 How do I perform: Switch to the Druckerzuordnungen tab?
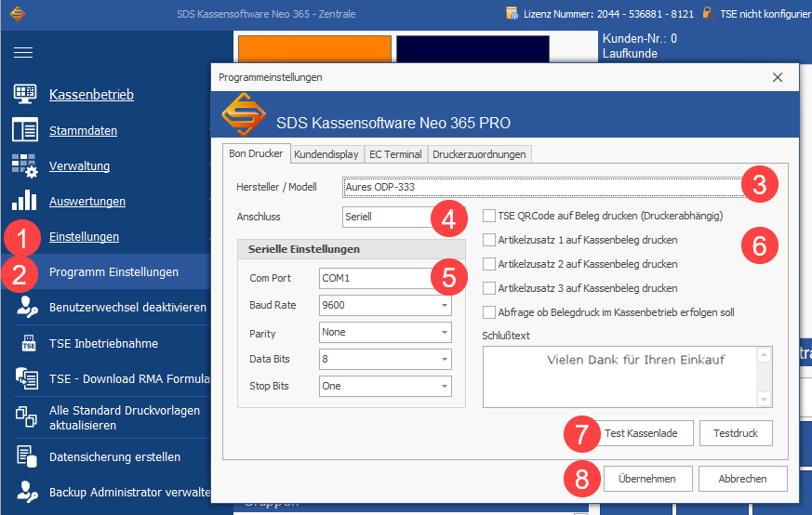[479, 154]
